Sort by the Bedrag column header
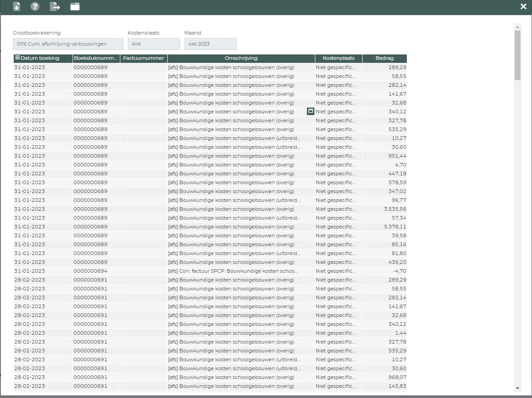Screen dimensions: 532x398 pos(384,58)
